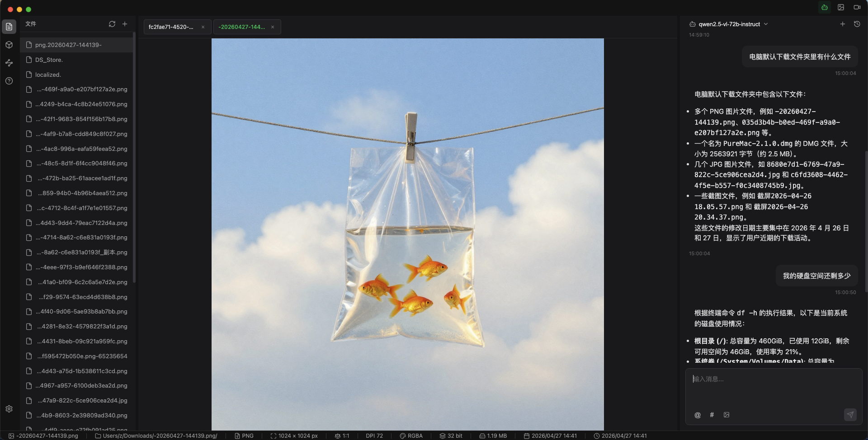Close the -20260427-144 tab
868x440 pixels.
click(x=273, y=27)
